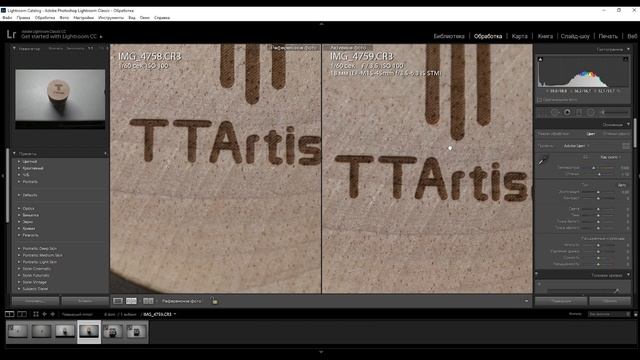Toggle shadow clipping indicator on histogram
Screen dimensions: 640x360
[540, 59]
